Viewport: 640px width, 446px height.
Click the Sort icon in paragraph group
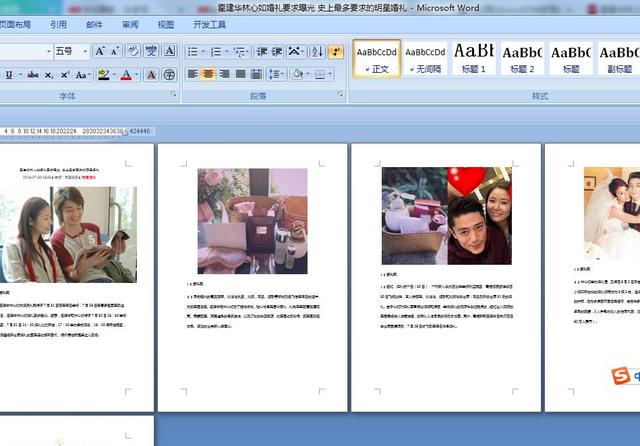coord(317,51)
